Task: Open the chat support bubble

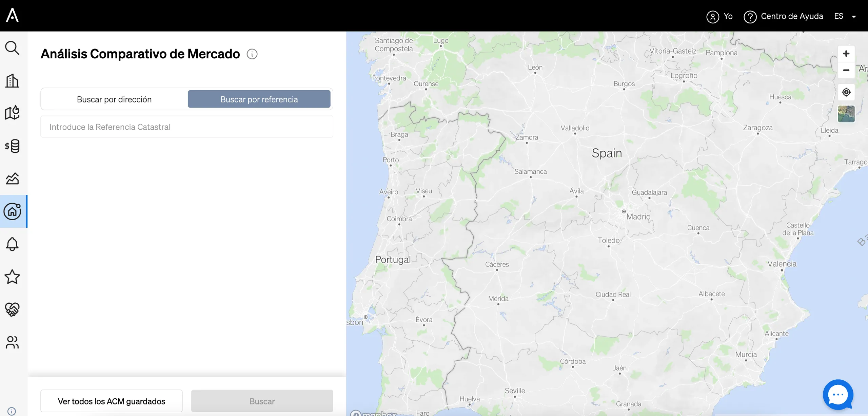Action: 838,395
